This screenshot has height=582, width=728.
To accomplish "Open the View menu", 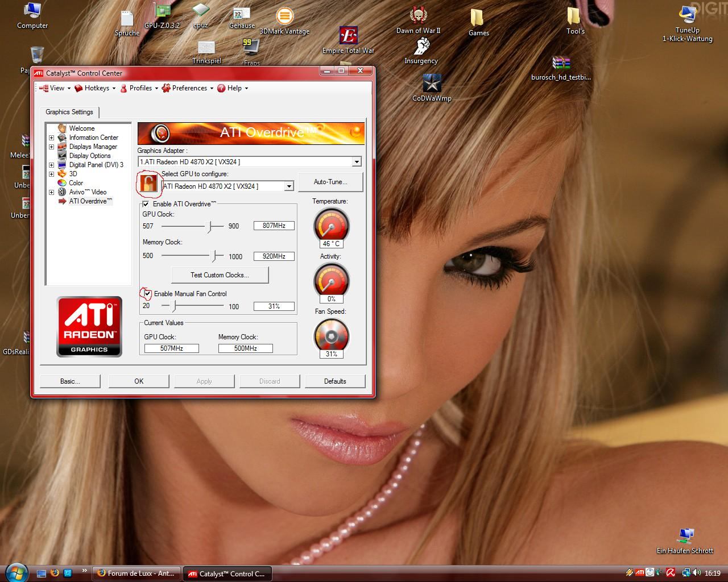I will point(55,88).
